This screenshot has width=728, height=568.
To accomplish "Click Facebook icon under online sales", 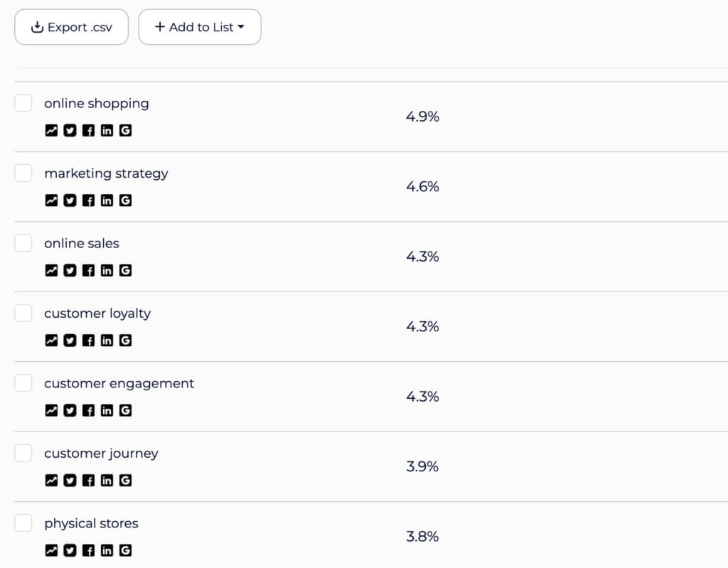I will coord(88,270).
